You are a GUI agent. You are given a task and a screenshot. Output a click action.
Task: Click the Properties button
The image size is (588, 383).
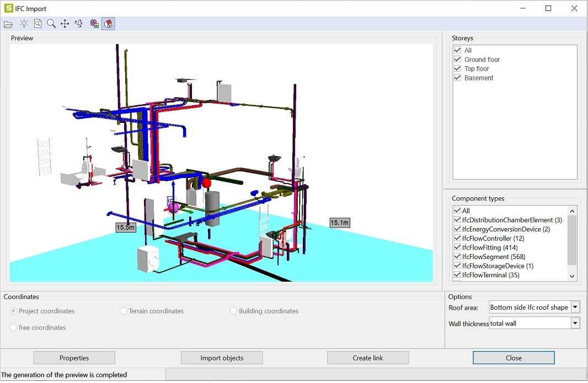pyautogui.click(x=74, y=358)
